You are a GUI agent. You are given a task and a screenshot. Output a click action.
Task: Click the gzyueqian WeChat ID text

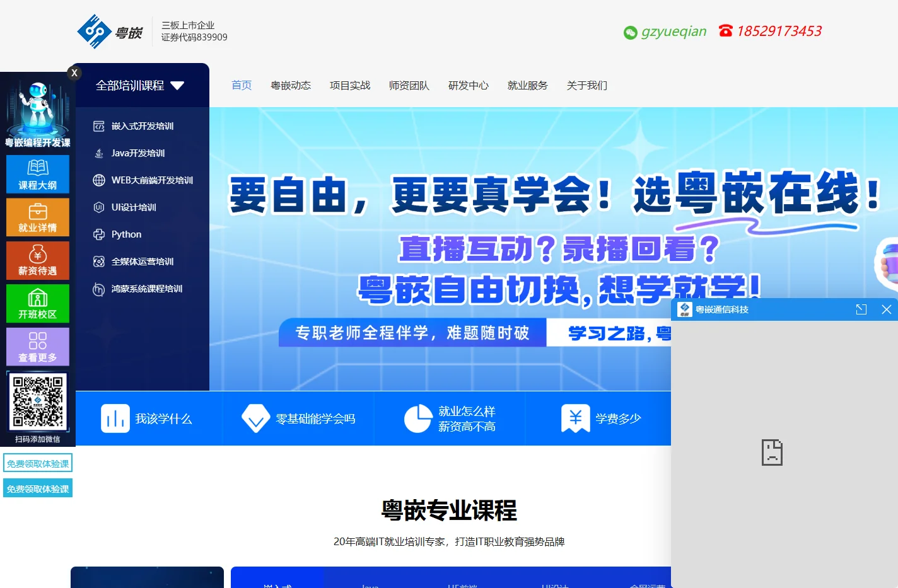click(x=673, y=32)
